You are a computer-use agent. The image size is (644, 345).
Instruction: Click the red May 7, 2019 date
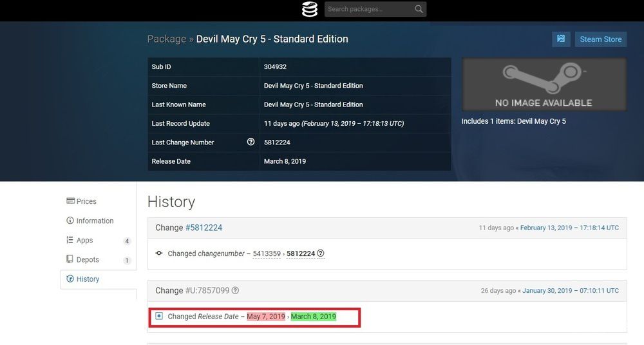266,317
